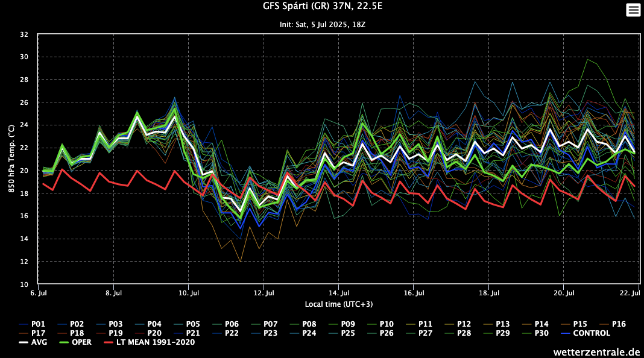Image resolution: width=644 pixels, height=358 pixels.
Task: Click the 20. Jul x-axis label
Action: coord(564,293)
